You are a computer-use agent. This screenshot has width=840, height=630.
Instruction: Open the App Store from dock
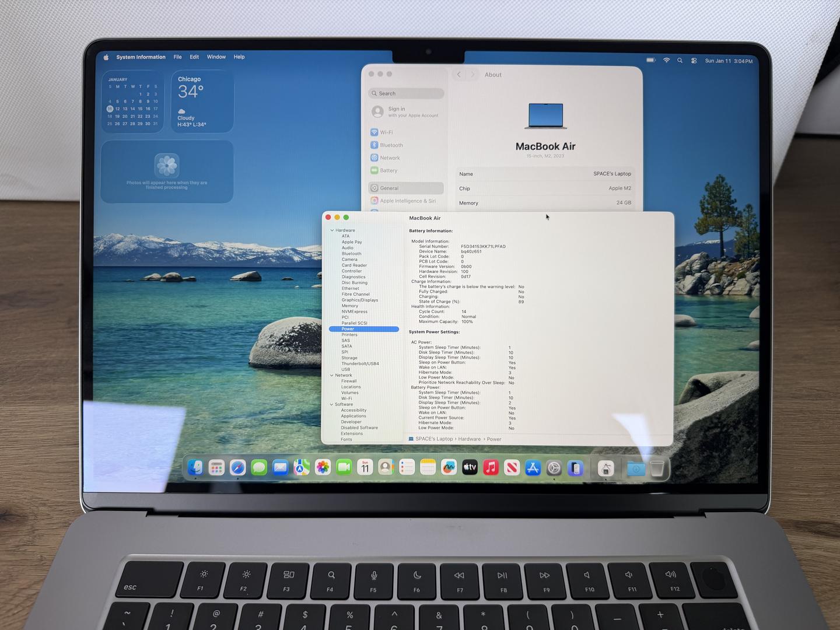533,468
